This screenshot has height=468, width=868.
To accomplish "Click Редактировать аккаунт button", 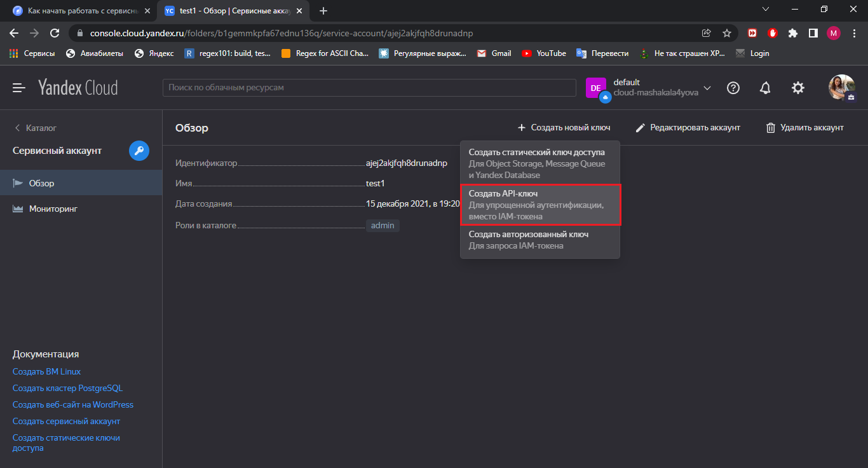I will tap(688, 128).
